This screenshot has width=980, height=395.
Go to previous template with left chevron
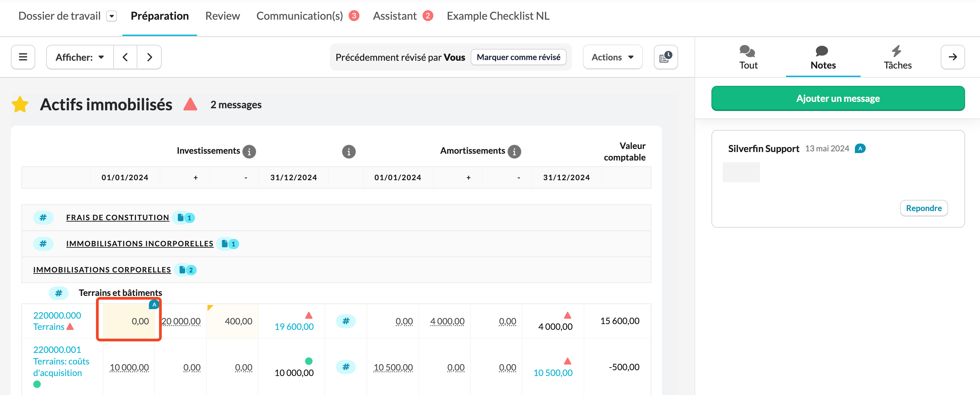click(125, 57)
